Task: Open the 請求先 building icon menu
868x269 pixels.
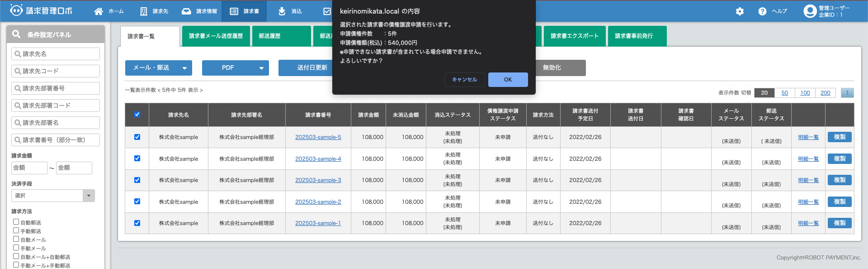Action: (x=143, y=11)
